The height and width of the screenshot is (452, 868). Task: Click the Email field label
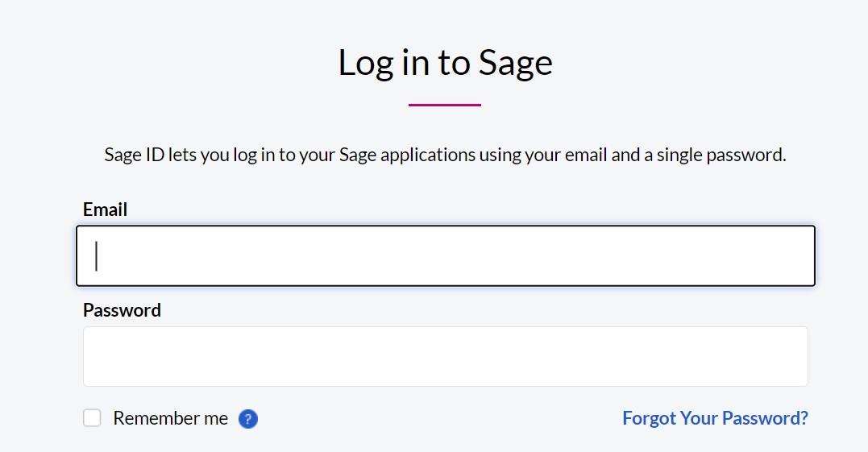(106, 210)
